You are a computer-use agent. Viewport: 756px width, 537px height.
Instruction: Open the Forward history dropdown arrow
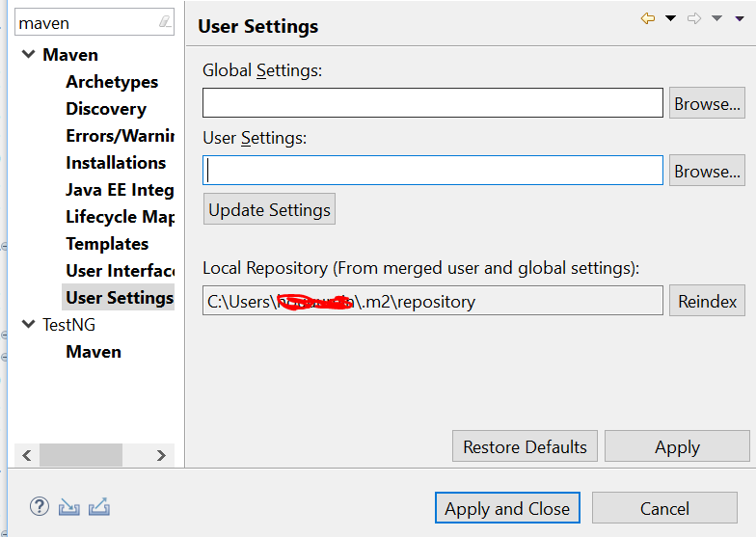point(717,18)
